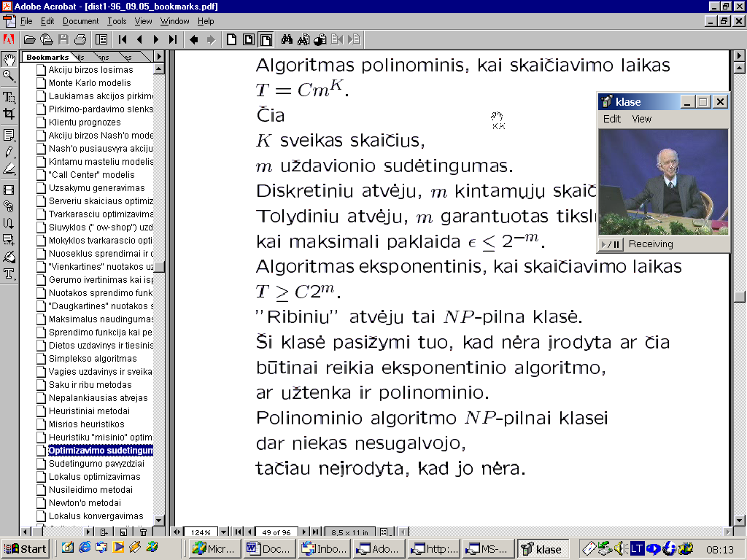The width and height of the screenshot is (747, 560).
Task: Toggle Fit Width page view button
Action: click(266, 39)
